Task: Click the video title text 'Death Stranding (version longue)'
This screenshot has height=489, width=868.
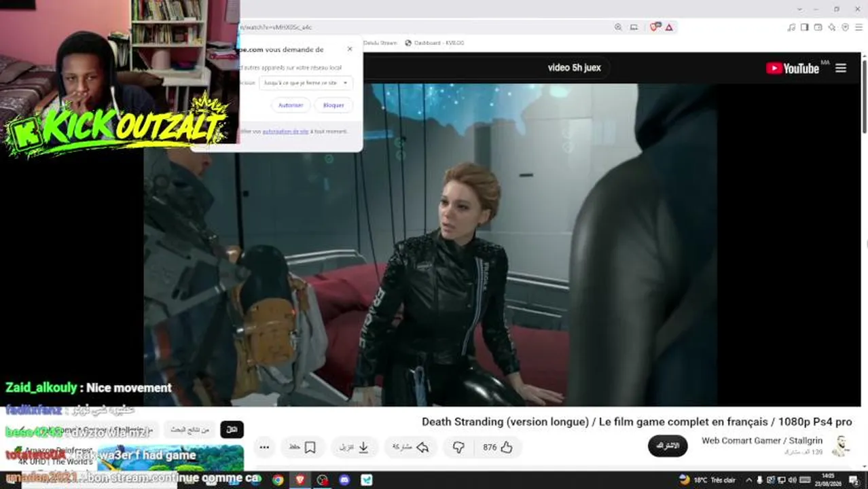Action: (x=505, y=422)
